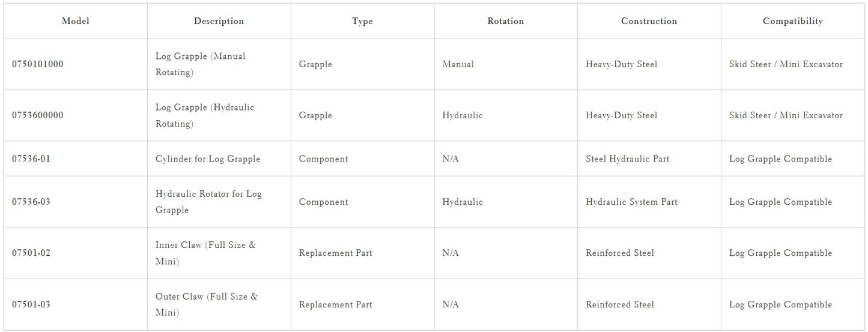The width and height of the screenshot is (868, 332).
Task: Click model number 0753600000
Action: coord(38,115)
